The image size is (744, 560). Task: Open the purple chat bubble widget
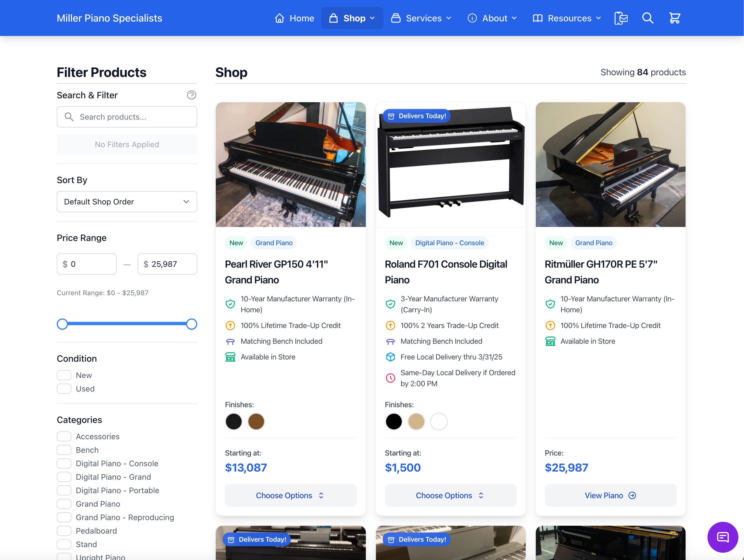(723, 537)
